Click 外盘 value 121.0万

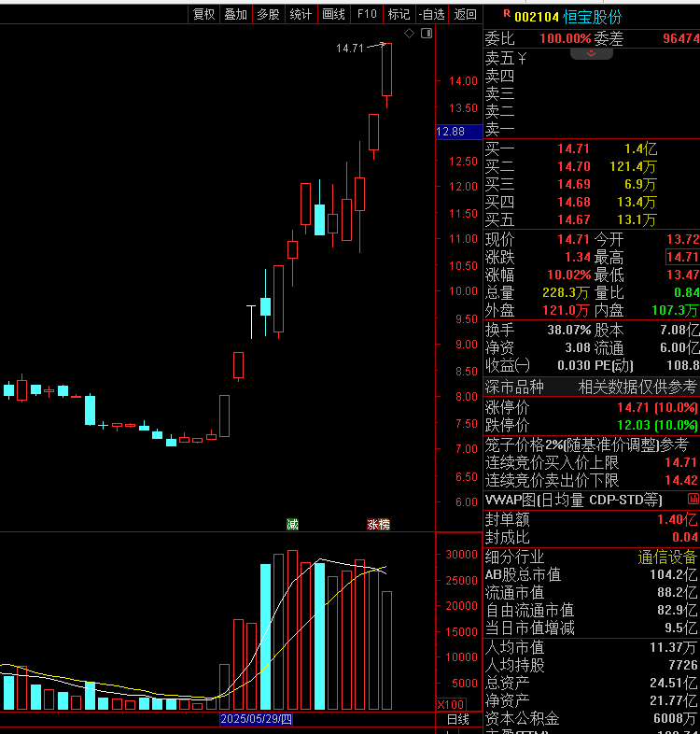[x=566, y=311]
